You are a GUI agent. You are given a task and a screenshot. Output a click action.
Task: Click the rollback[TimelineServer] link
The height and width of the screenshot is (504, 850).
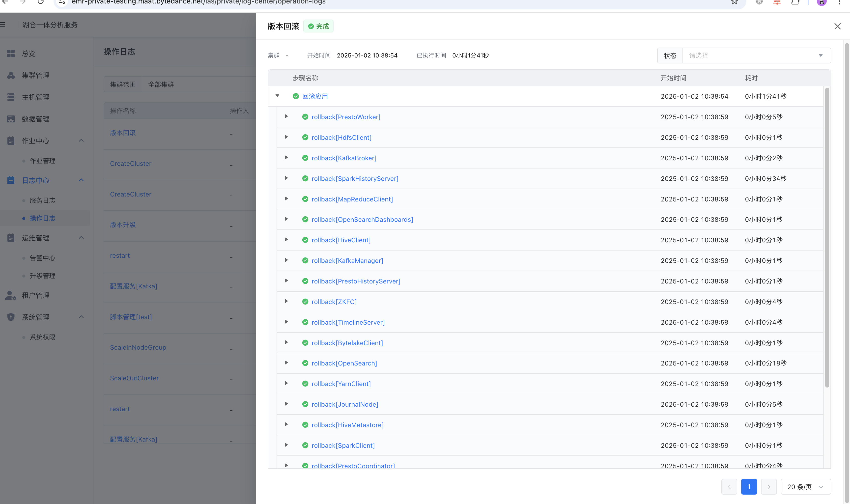point(348,322)
